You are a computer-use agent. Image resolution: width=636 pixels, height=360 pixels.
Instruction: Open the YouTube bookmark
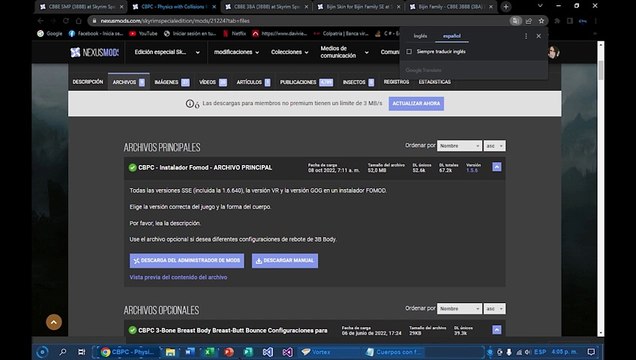(143, 34)
